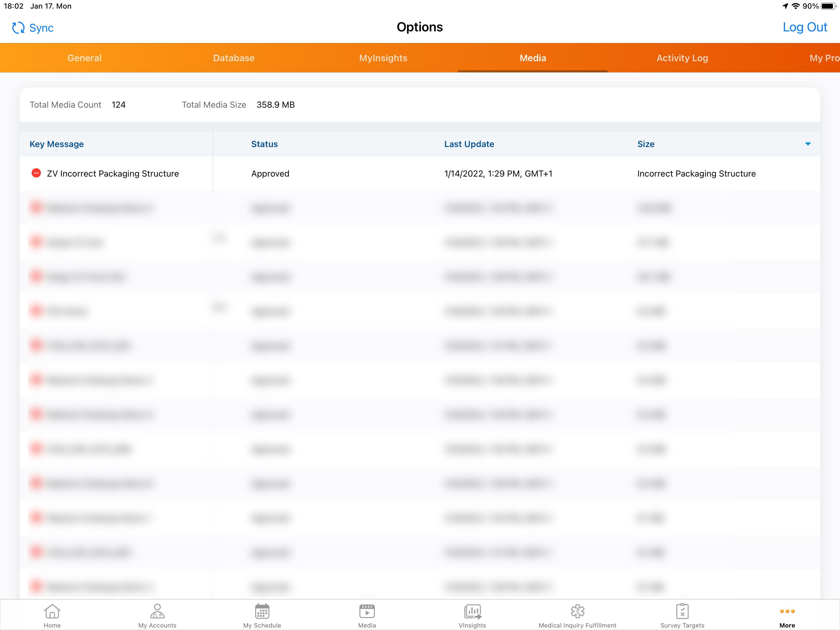The height and width of the screenshot is (630, 840).
Task: Tap the More dots icon
Action: [787, 611]
